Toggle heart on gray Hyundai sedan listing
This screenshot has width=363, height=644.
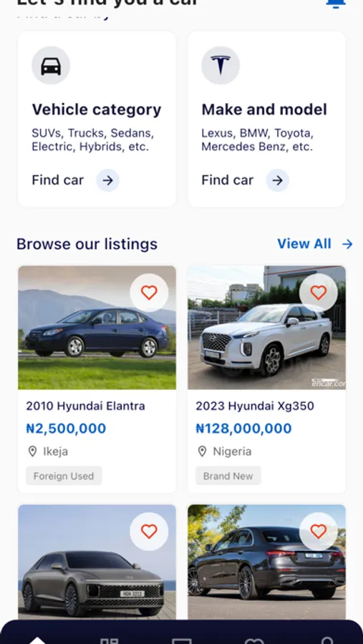point(149,532)
